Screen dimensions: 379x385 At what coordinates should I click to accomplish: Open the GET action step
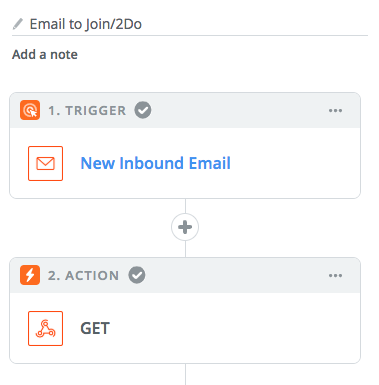(95, 328)
